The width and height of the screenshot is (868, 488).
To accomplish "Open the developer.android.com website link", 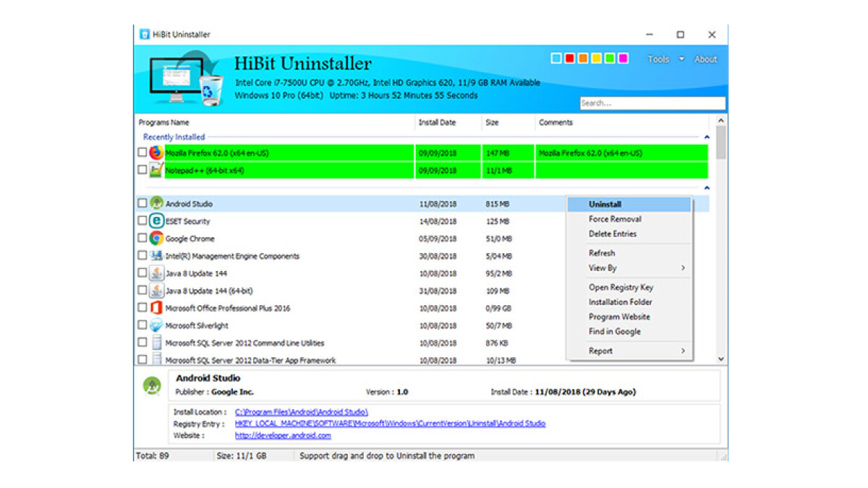I will point(283,436).
